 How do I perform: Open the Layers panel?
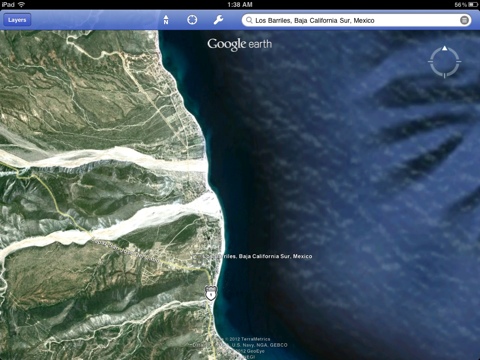point(17,20)
